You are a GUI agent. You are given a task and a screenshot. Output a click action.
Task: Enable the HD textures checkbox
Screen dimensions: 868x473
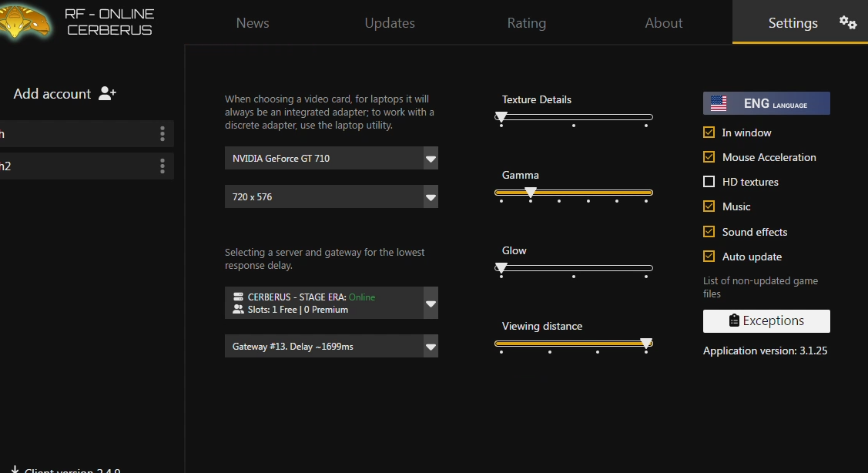click(709, 182)
